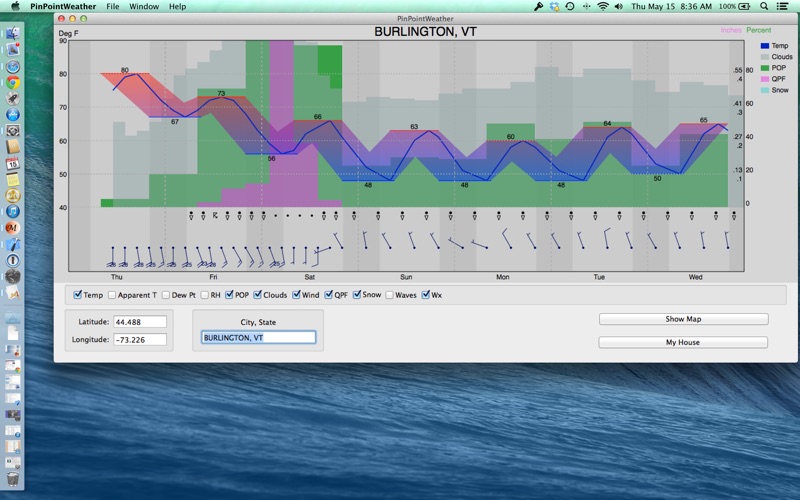
Task: Uncheck the Temp checkbox
Action: [x=78, y=294]
